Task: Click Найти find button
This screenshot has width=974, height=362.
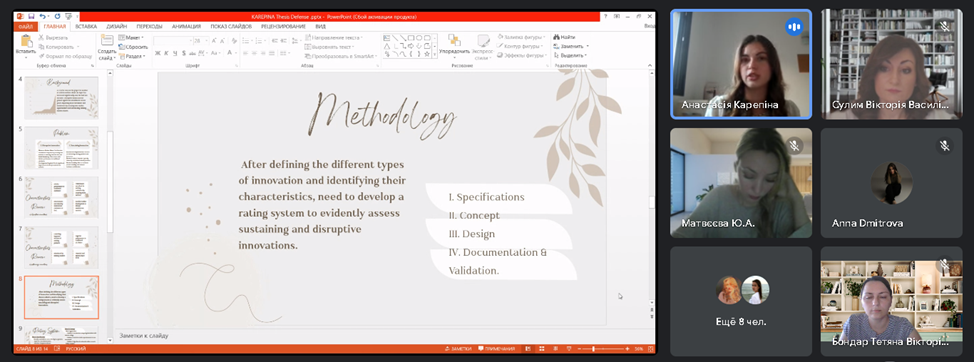Action: tap(564, 37)
